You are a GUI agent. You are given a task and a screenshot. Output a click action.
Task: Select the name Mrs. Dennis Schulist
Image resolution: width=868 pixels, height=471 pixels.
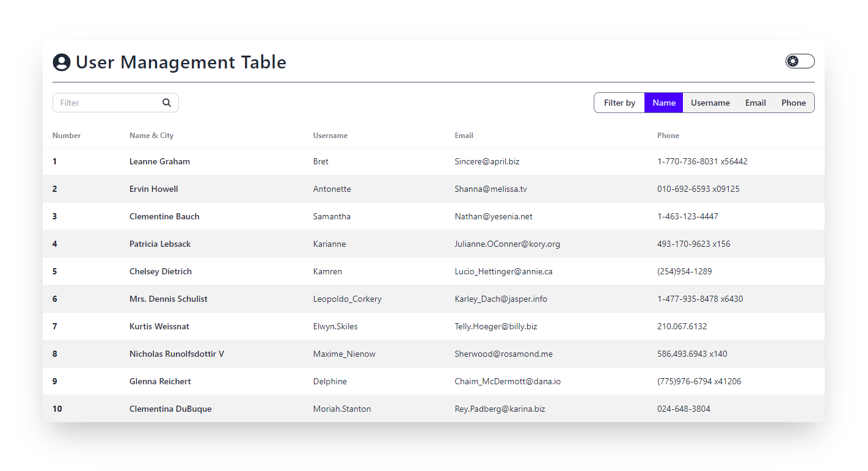[169, 299]
